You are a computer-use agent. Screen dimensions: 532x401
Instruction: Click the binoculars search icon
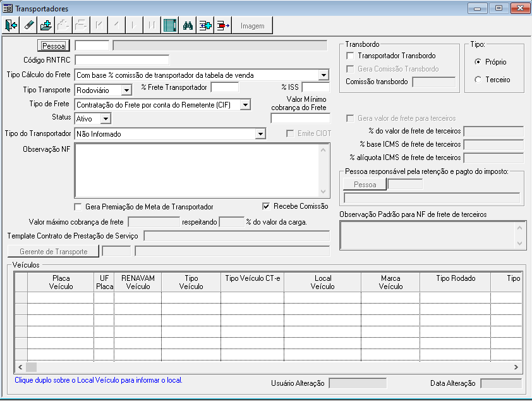(188, 25)
